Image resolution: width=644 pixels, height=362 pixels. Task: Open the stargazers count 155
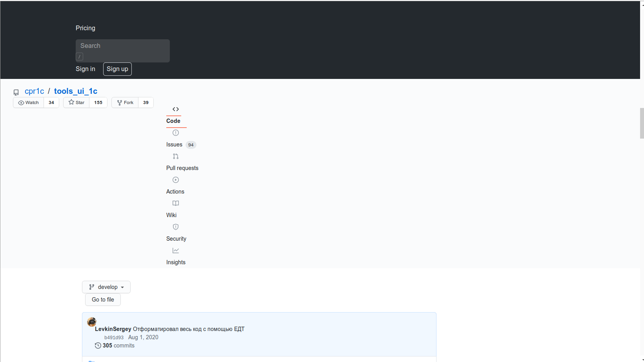pos(98,102)
